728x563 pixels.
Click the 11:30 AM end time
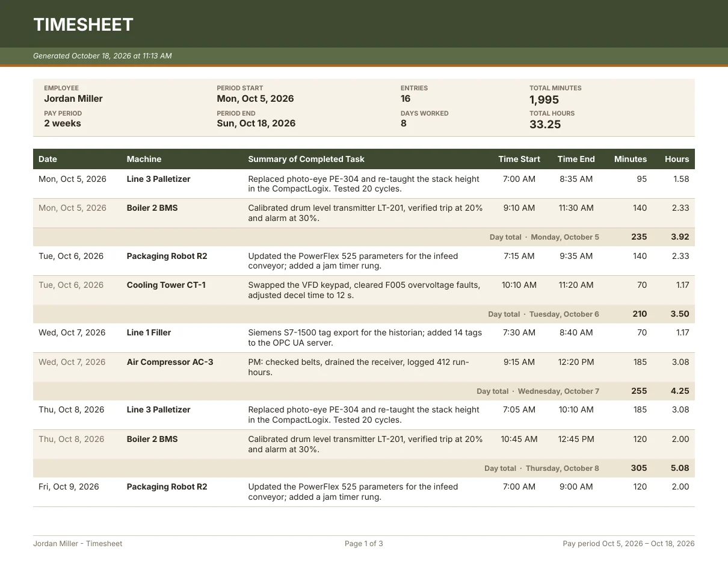tap(576, 208)
